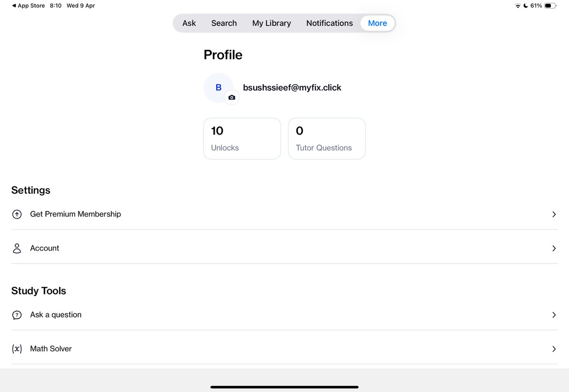Tap the 0 Tutor Questions card
The width and height of the screenshot is (569, 392).
point(327,138)
